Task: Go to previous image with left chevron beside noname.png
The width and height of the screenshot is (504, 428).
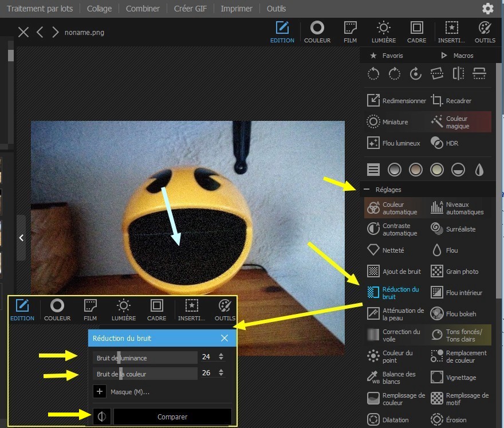Action: tap(40, 32)
